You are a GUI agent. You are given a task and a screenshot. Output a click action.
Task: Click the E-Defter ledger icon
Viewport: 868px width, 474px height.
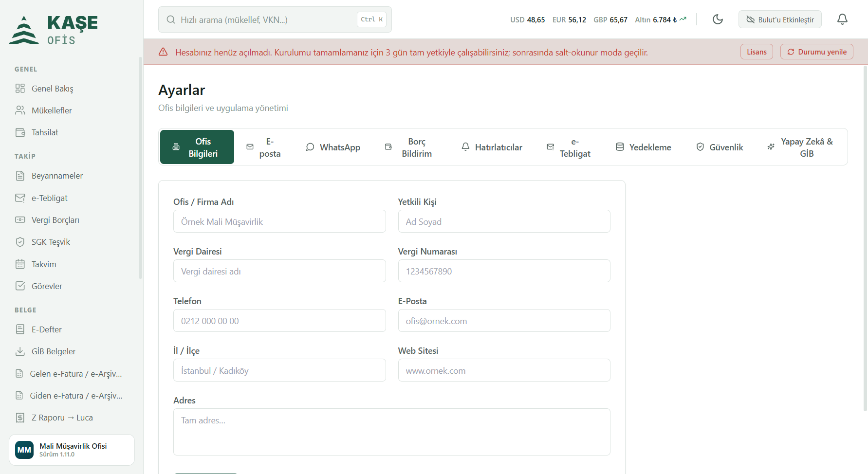(20, 329)
